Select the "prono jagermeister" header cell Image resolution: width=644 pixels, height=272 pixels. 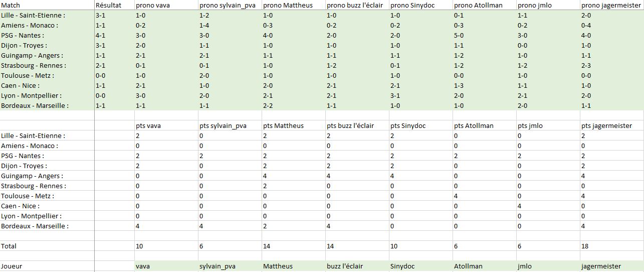click(x=611, y=5)
